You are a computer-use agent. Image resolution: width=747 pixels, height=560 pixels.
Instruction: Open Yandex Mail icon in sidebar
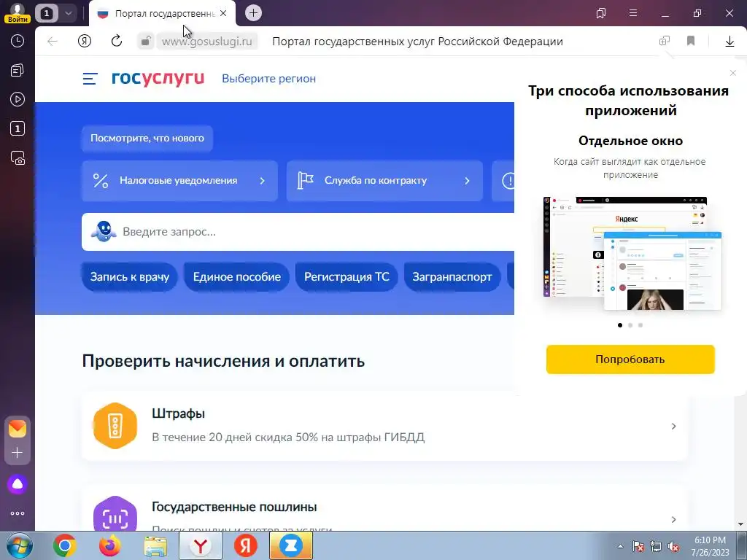18,429
